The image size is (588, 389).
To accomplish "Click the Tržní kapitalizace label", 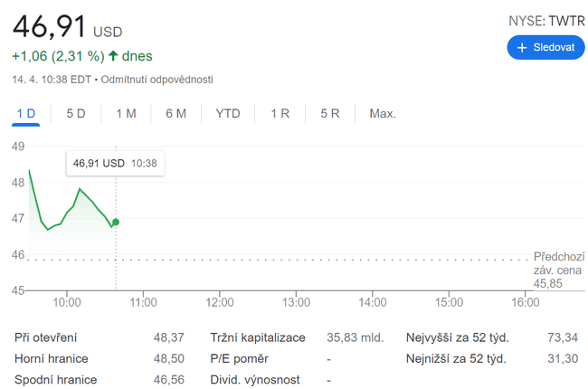I will coord(258,337).
